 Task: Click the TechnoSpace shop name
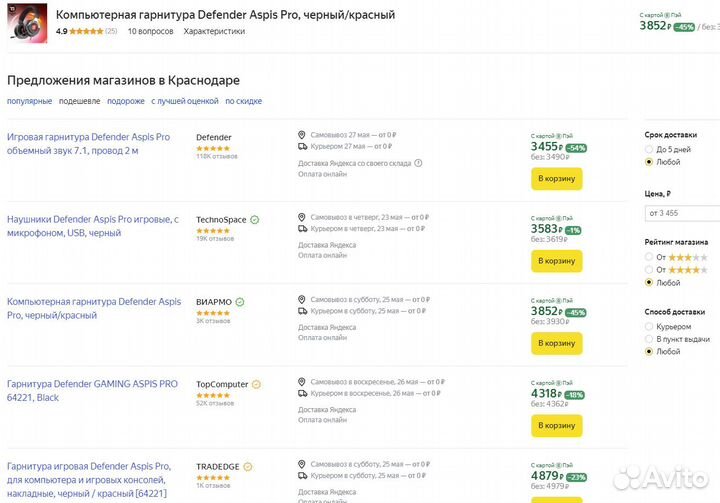coord(221,220)
